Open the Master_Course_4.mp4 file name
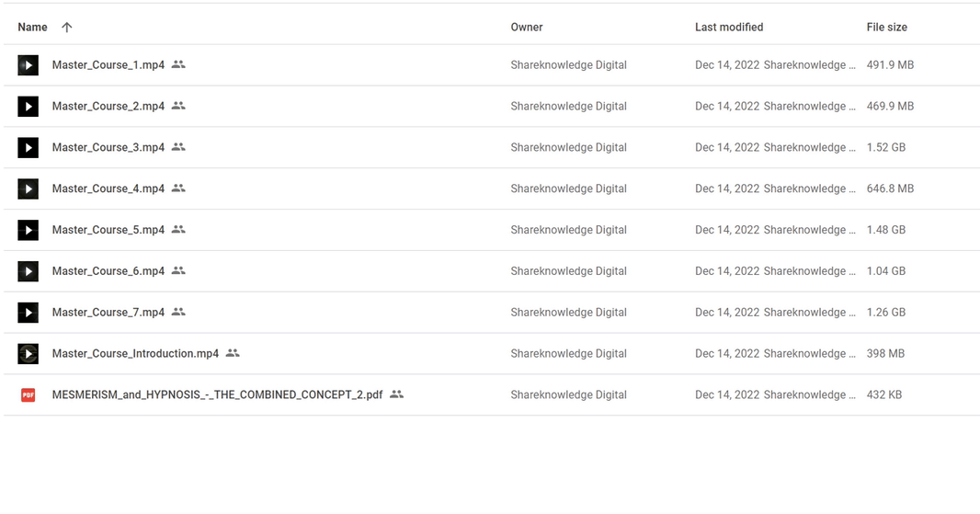The width and height of the screenshot is (980, 514). point(108,188)
